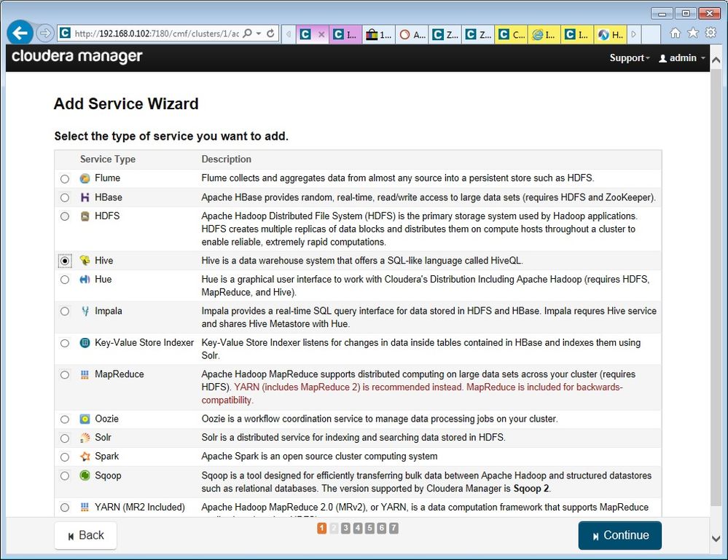Go to wizard step 1
Viewport: 728px width, 560px height.
[x=322, y=528]
